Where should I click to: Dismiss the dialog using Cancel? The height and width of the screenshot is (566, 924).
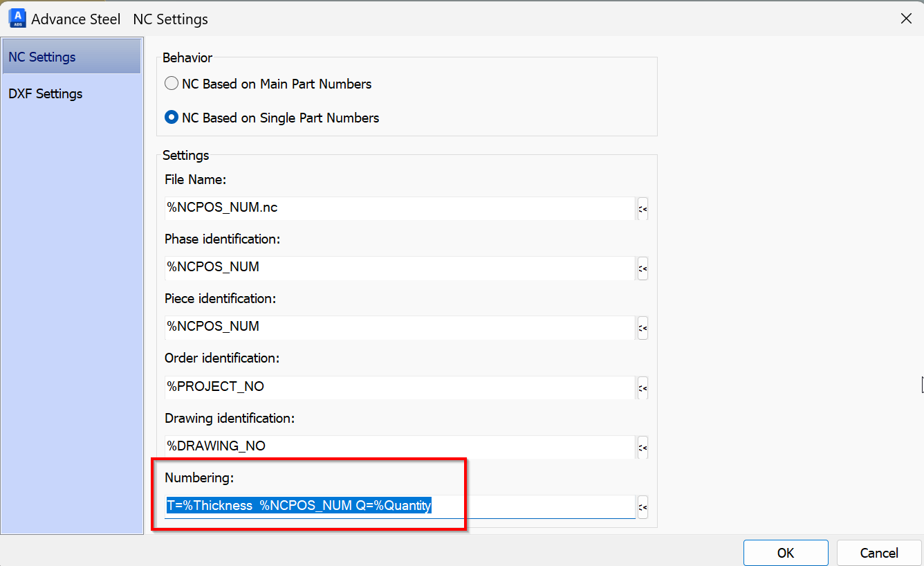point(878,552)
